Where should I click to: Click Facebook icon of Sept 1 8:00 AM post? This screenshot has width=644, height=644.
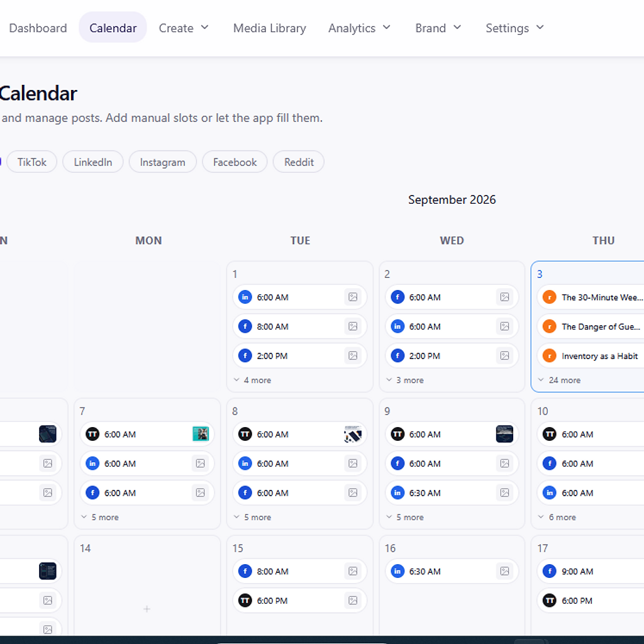click(x=245, y=326)
